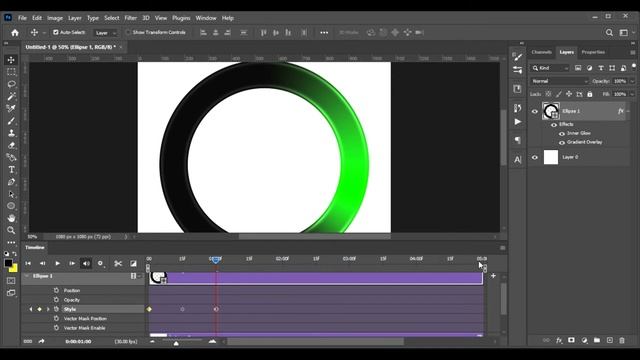Toggle the Auto-Select checkbox
The image size is (640, 360).
point(56,32)
